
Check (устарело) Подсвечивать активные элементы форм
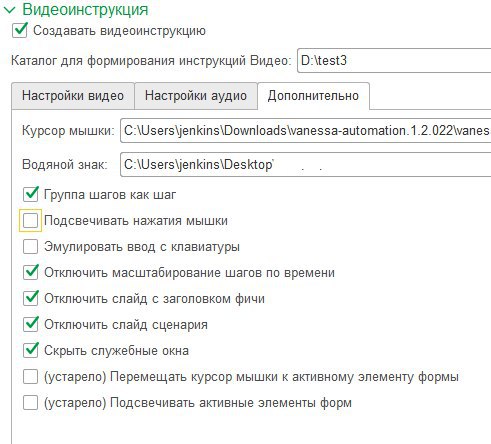[x=30, y=403]
